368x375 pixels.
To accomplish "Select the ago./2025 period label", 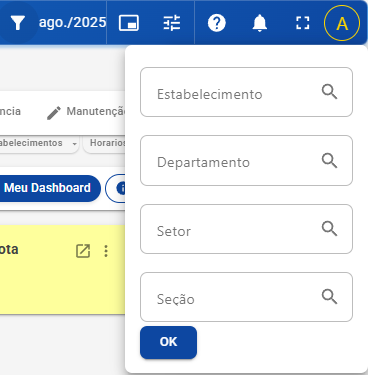I will coord(72,22).
